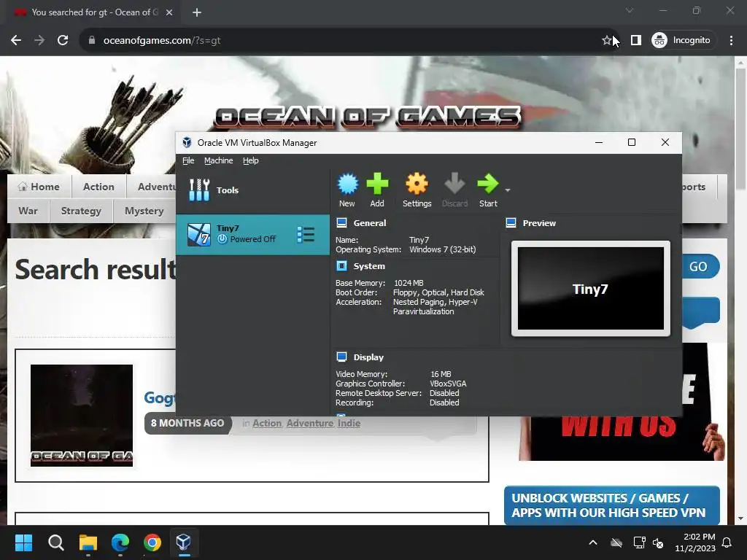Click the Discard toolbar icon
This screenshot has width=747, height=560.
pos(454,190)
